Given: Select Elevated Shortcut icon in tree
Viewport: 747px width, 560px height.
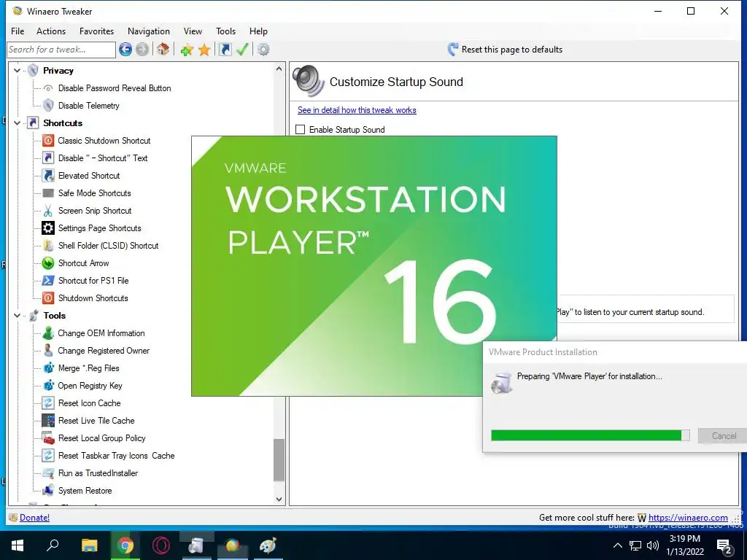Looking at the screenshot, I should click(x=48, y=175).
